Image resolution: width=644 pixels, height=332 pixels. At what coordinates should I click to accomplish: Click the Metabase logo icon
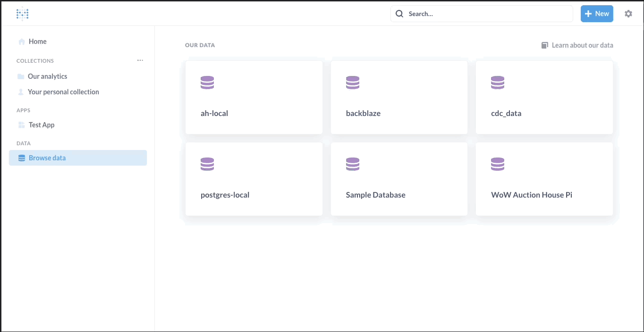point(22,13)
